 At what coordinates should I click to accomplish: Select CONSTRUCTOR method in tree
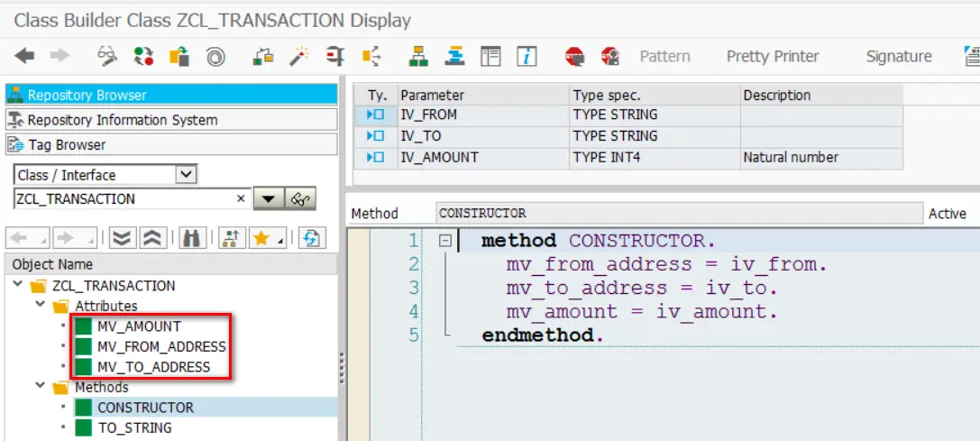coord(146,408)
